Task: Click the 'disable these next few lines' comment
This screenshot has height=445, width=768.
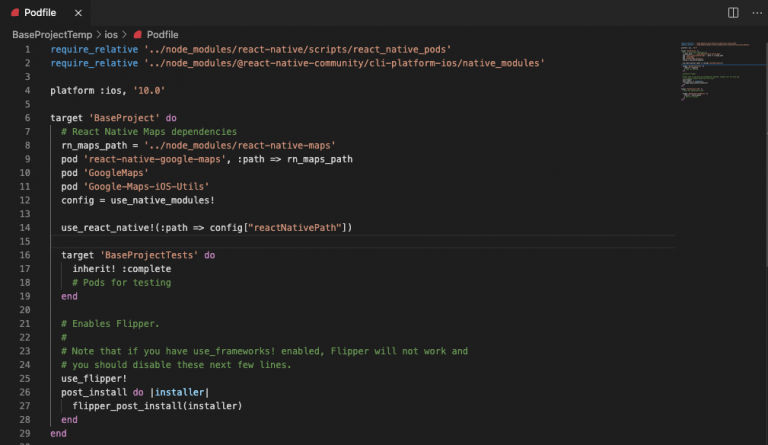Action: (176, 365)
